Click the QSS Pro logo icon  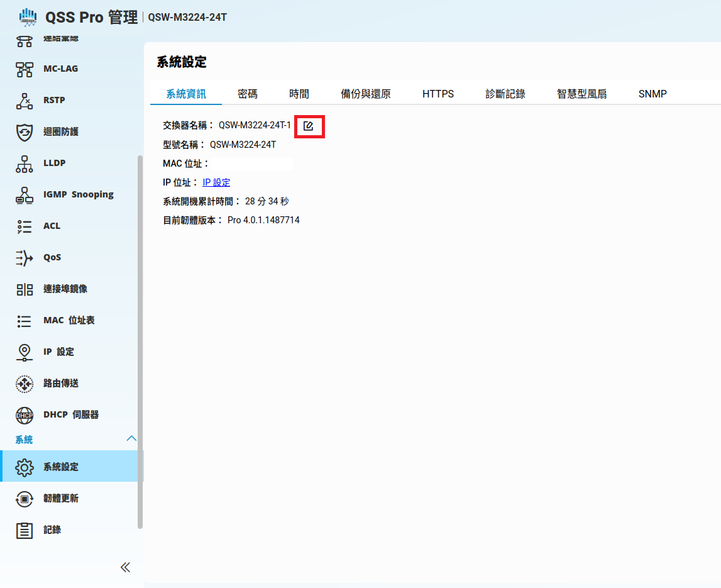tap(28, 18)
